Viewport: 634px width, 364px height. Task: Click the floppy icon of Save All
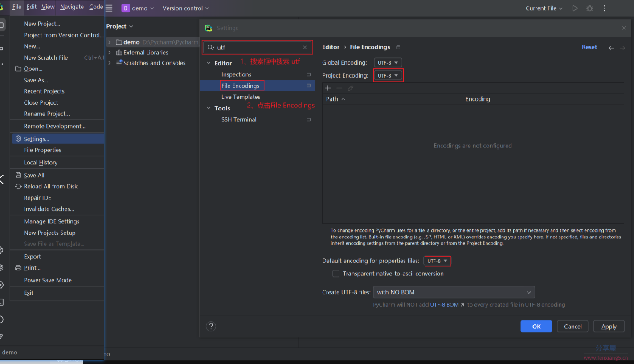[x=18, y=175]
